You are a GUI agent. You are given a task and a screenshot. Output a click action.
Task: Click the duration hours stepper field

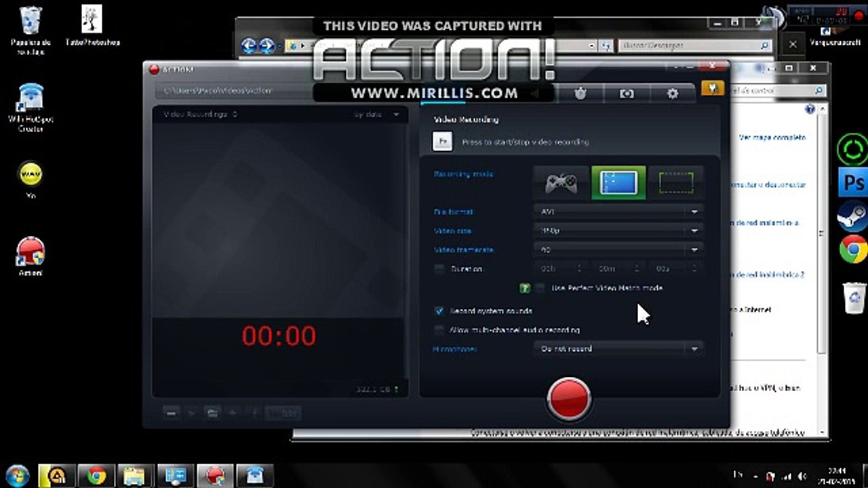click(x=561, y=269)
